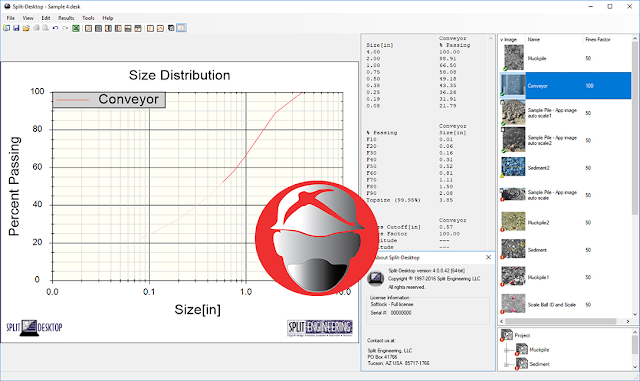Open the File menu
Viewport: 640px width, 381px height.
tap(11, 18)
